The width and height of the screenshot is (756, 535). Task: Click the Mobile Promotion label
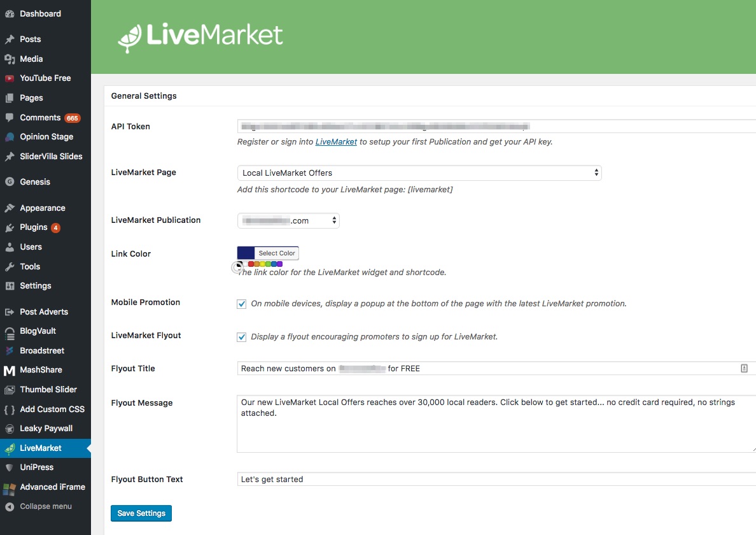[x=146, y=303]
